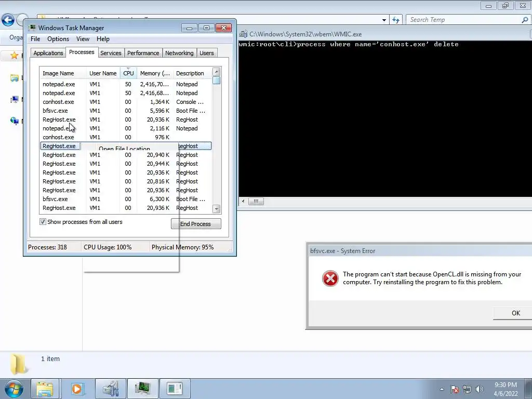Click the volume speaker tray icon
The width and height of the screenshot is (532, 399).
480,389
